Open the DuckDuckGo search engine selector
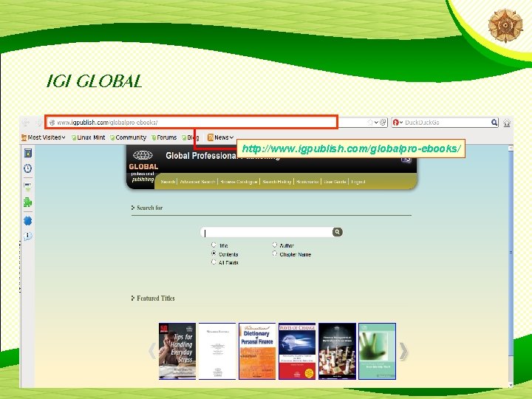Screen dimensions: 532x399 398,123
